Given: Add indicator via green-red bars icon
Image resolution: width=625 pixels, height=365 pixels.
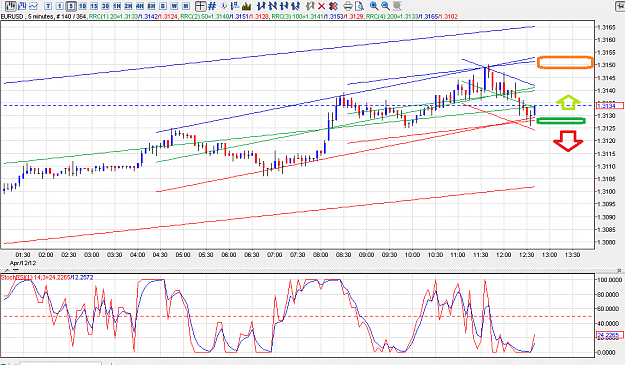Looking at the screenshot, I should pos(247,6).
